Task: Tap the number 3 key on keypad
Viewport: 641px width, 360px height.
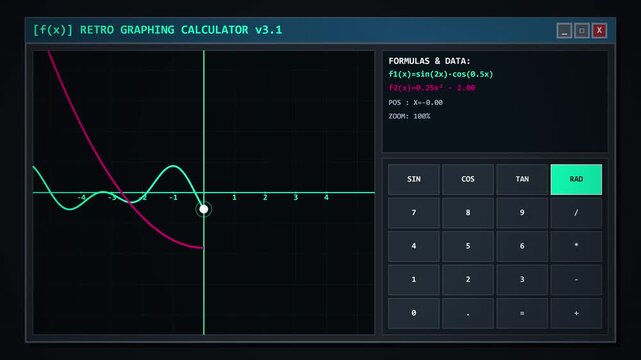Action: pyautogui.click(x=522, y=280)
